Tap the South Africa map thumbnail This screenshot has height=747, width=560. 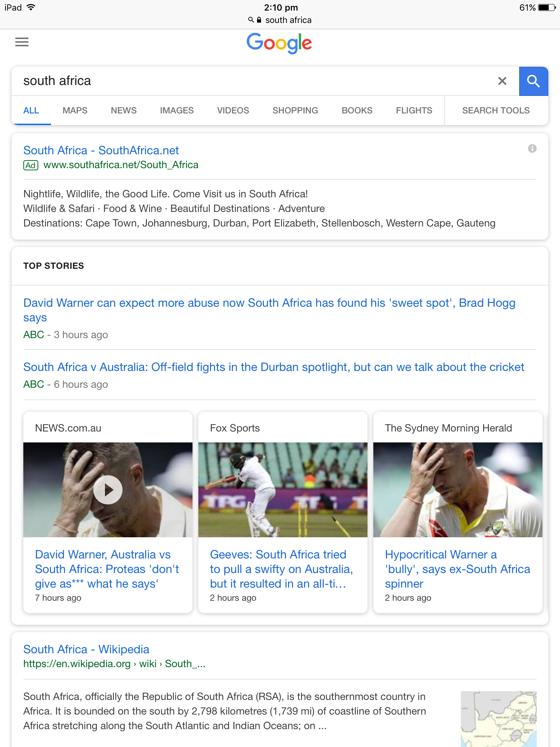pyautogui.click(x=499, y=719)
